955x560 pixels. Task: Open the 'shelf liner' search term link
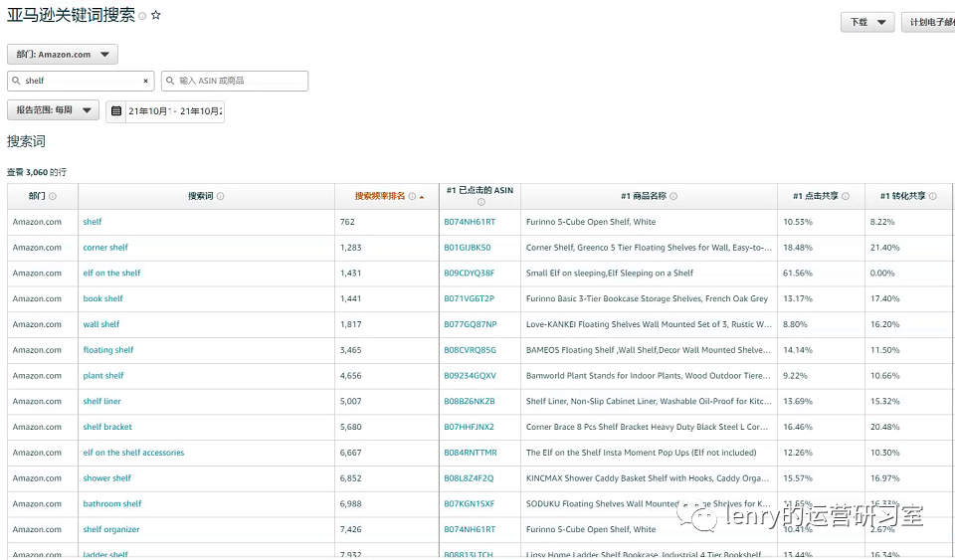101,401
